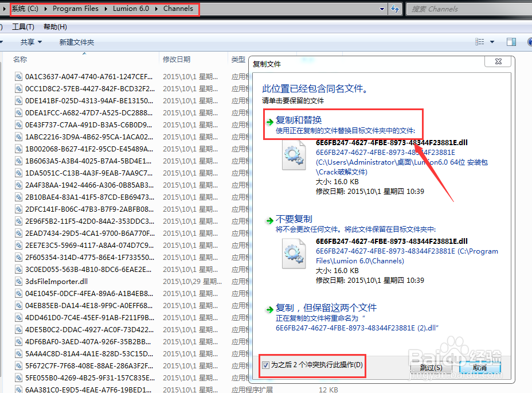Select file icon of 2B10BAE4-83A1-41F5 dll
The height and width of the screenshot is (393, 532).
19,197
